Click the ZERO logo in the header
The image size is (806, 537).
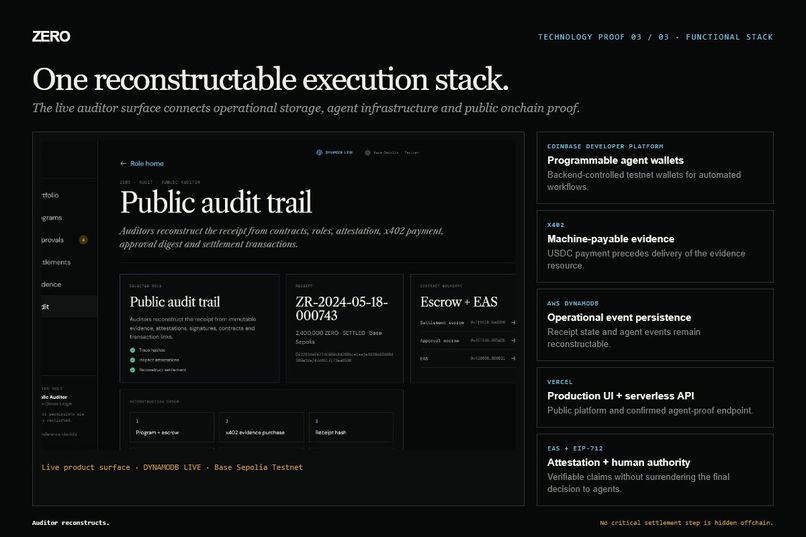pyautogui.click(x=51, y=36)
